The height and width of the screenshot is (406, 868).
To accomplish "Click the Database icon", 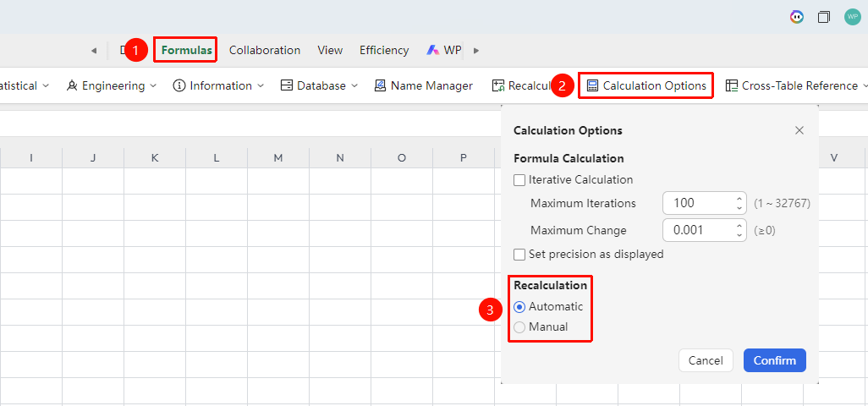I will click(286, 85).
